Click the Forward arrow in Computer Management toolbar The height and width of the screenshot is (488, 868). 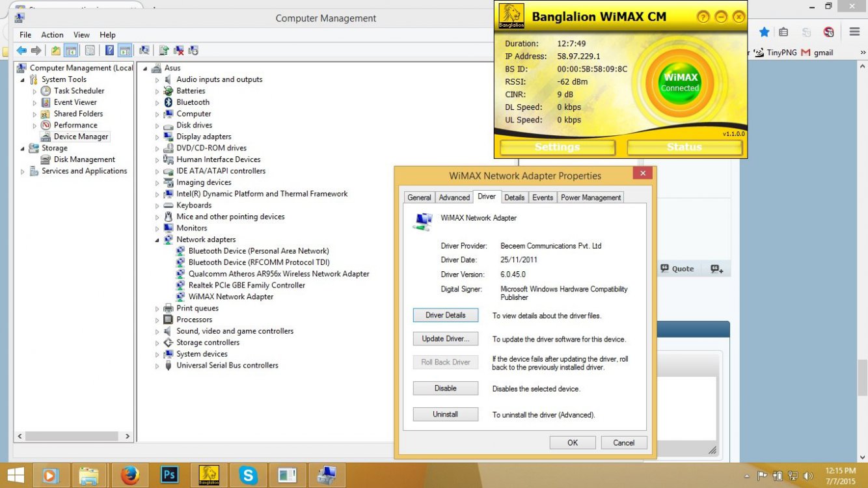pyautogui.click(x=36, y=50)
